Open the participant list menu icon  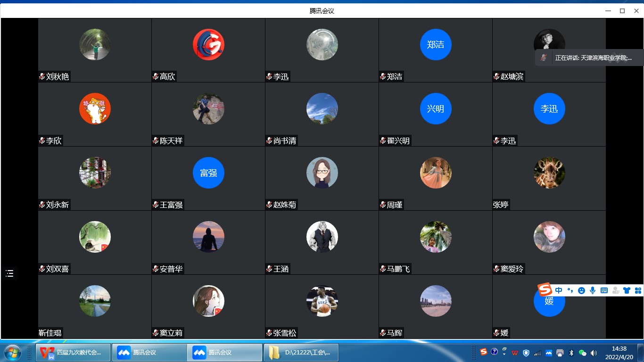(x=9, y=273)
